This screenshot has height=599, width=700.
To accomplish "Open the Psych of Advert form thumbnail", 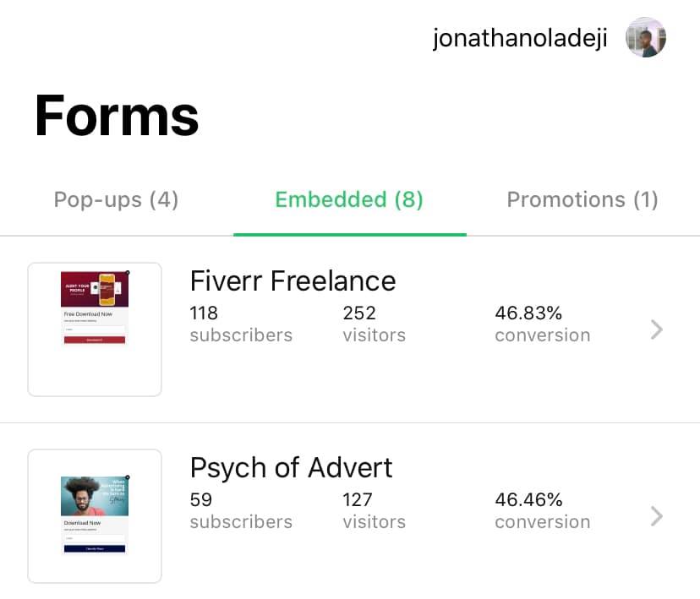I will point(95,515).
